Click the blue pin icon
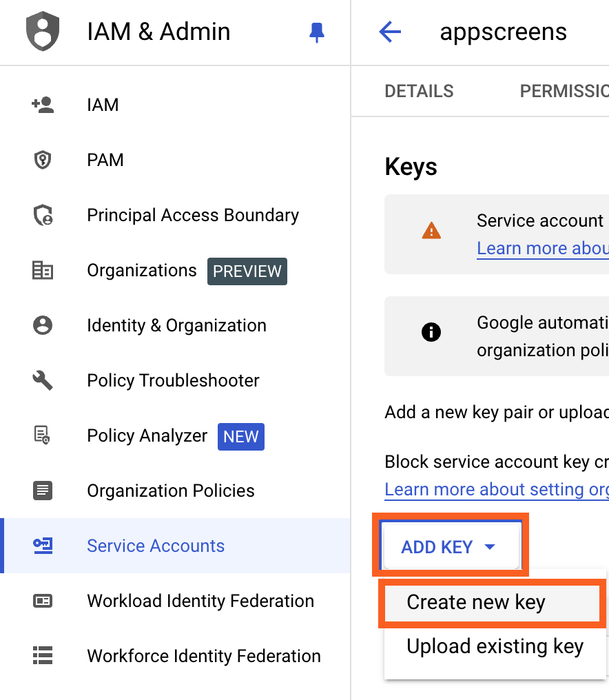609x700 pixels. pos(317,32)
